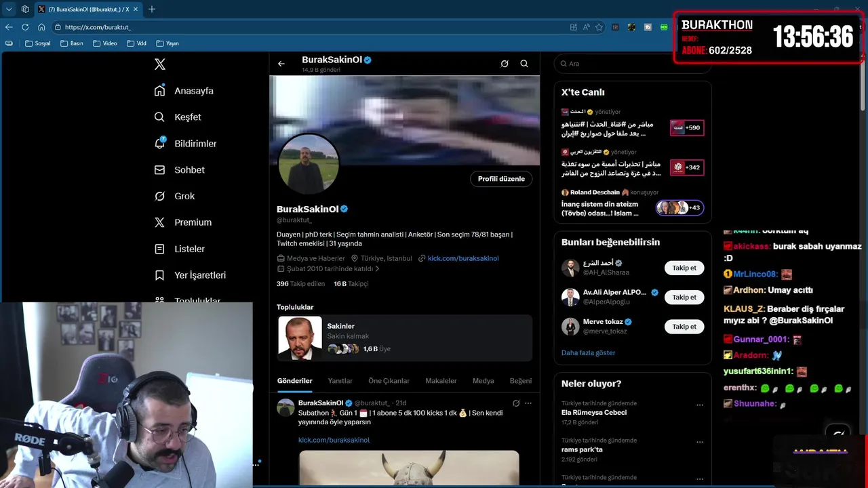
Task: Click browser home button
Action: click(41, 27)
